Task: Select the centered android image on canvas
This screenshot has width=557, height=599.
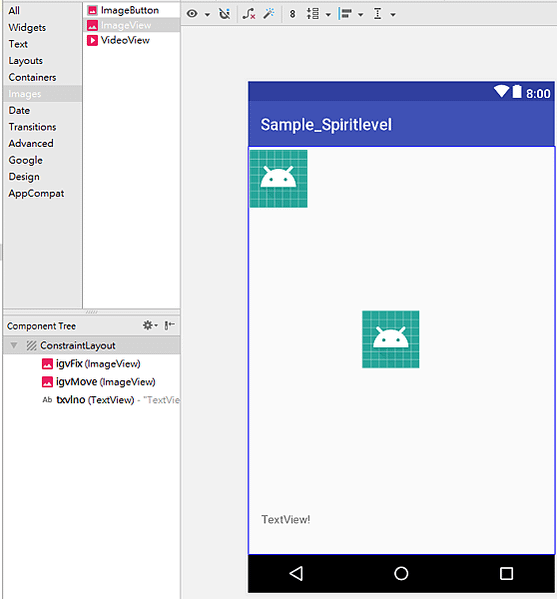Action: click(390, 339)
